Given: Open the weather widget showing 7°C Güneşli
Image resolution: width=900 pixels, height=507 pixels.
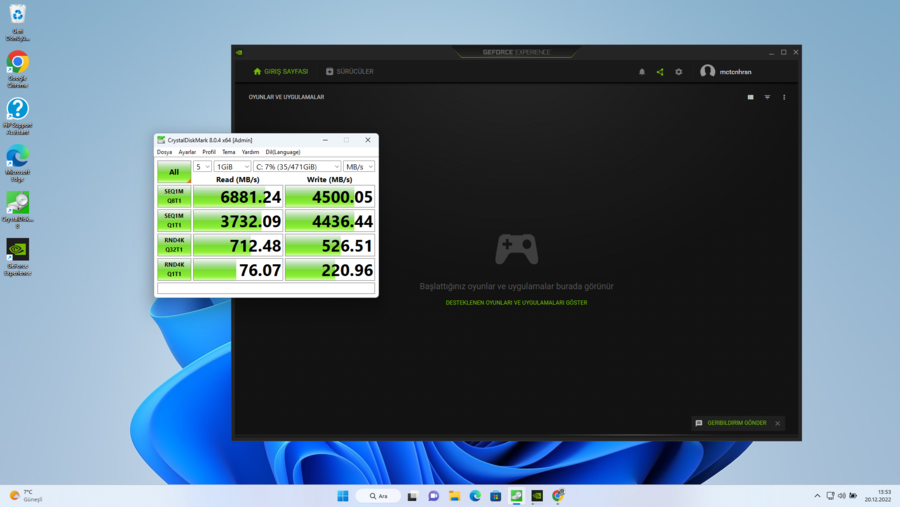Looking at the screenshot, I should [x=26, y=496].
